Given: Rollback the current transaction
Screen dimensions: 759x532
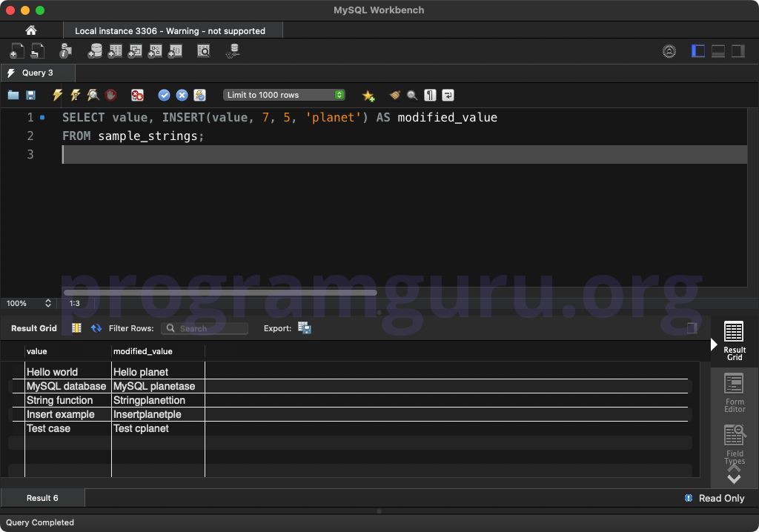Looking at the screenshot, I should [182, 95].
